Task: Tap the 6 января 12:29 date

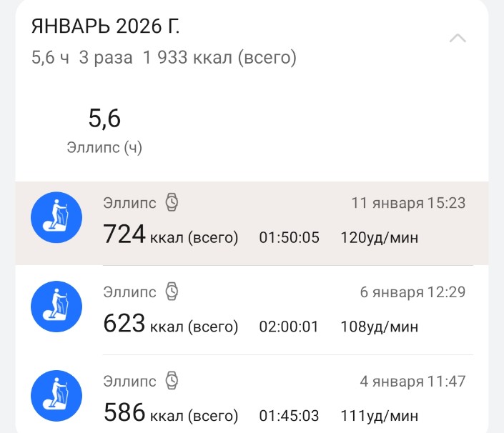Action: pyautogui.click(x=412, y=292)
